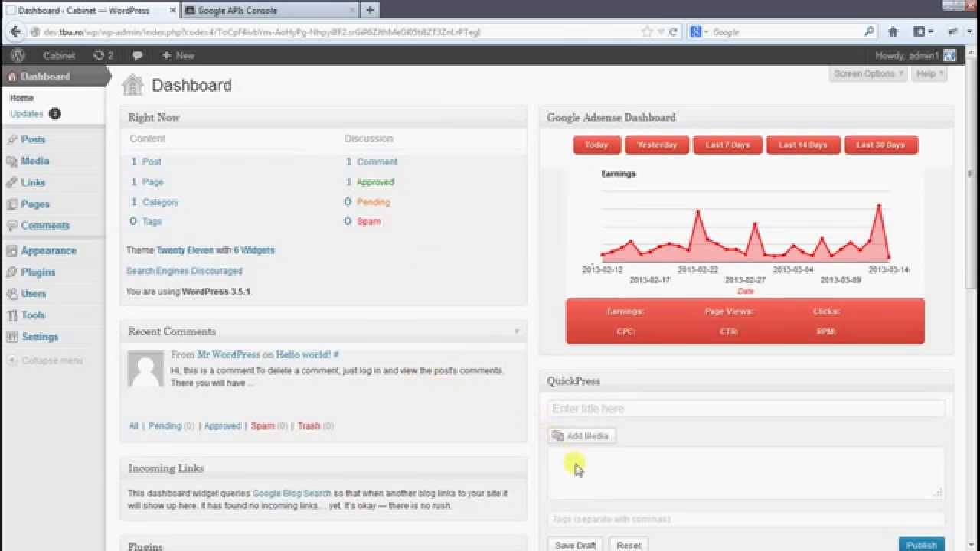The width and height of the screenshot is (980, 551).
Task: Click the QuickPress content text area
Action: 746,474
